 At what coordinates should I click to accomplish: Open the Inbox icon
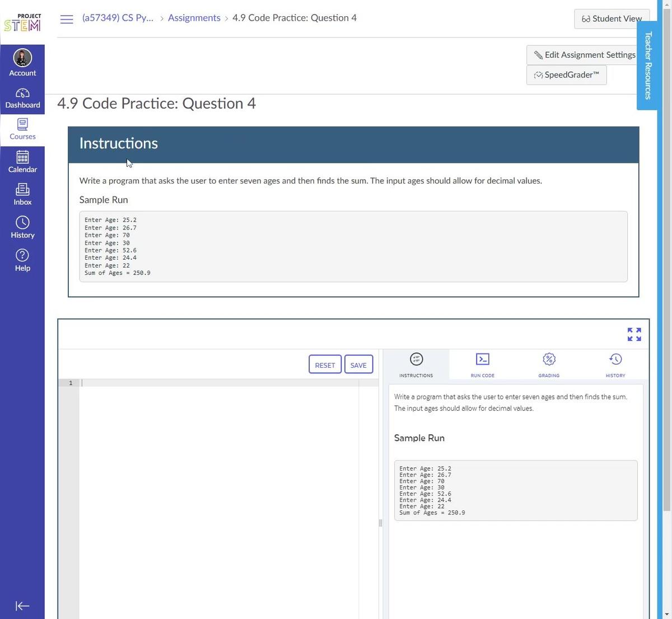click(x=22, y=194)
